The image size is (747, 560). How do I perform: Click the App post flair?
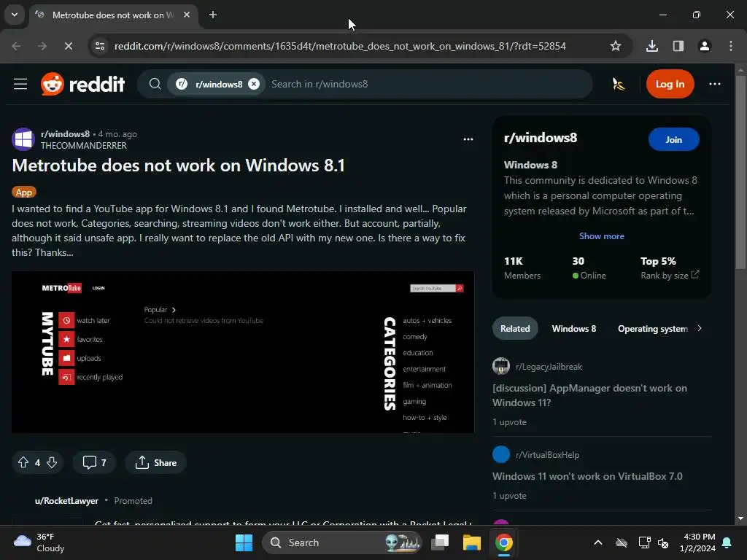click(24, 192)
